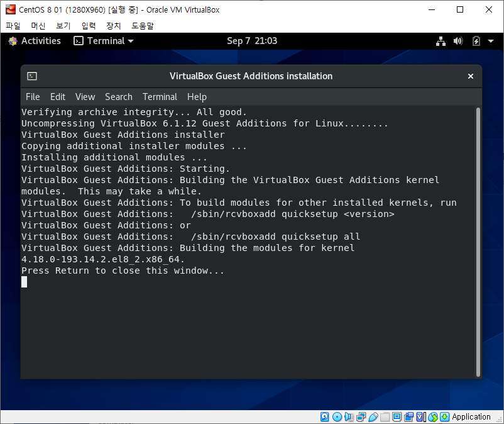Expand the system menu arrow
Screen dimensions: 504x424
pos(491,41)
